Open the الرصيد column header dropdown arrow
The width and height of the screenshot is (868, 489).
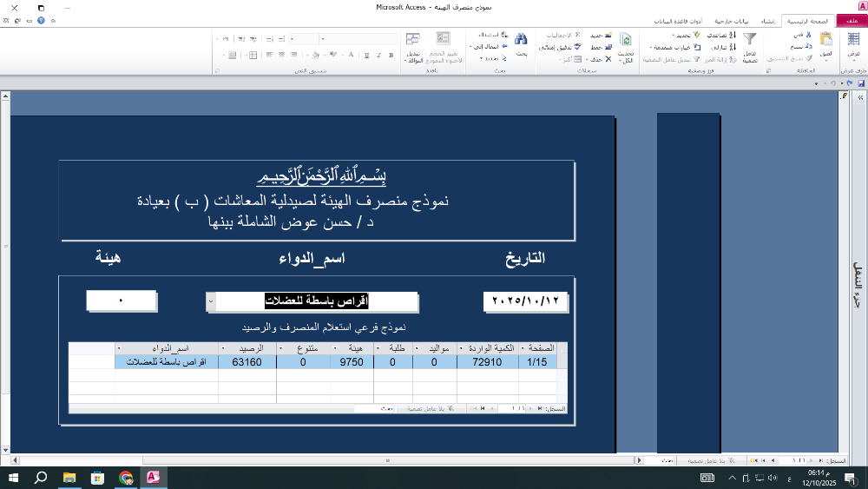224,348
